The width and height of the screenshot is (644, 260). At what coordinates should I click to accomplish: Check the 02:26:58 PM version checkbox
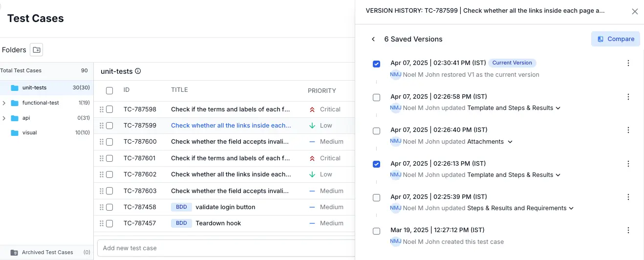(376, 97)
